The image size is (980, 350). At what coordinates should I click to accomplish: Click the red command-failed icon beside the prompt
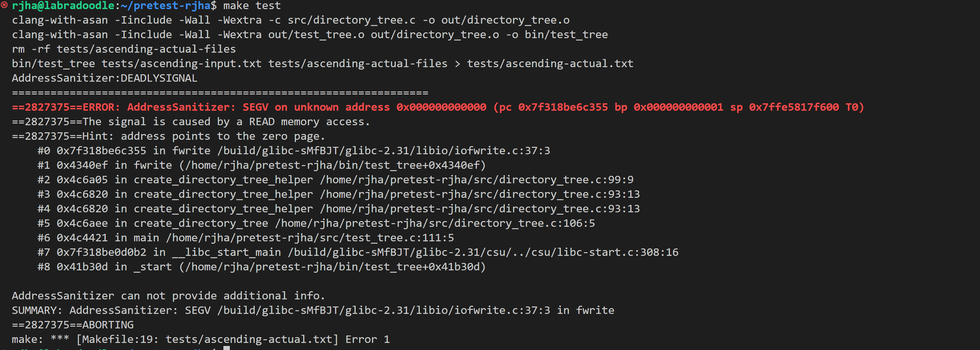[4, 5]
